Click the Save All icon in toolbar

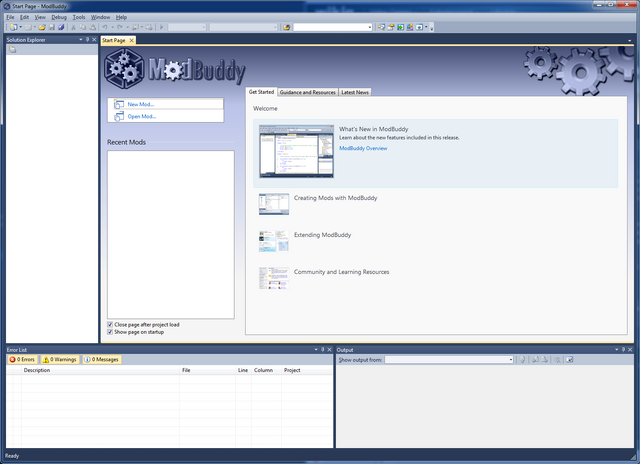point(61,27)
